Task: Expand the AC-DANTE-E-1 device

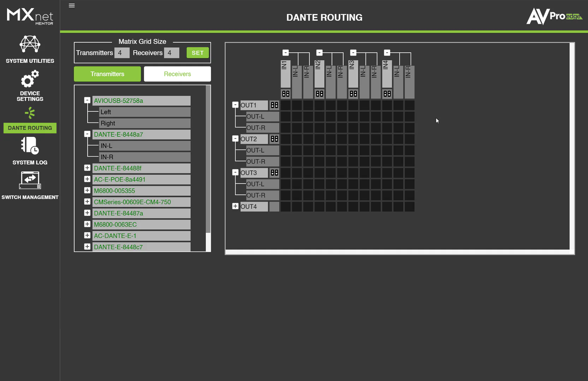Action: click(87, 235)
